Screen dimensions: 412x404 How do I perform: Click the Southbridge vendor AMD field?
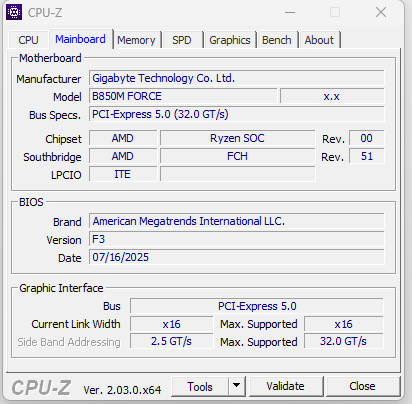point(123,156)
